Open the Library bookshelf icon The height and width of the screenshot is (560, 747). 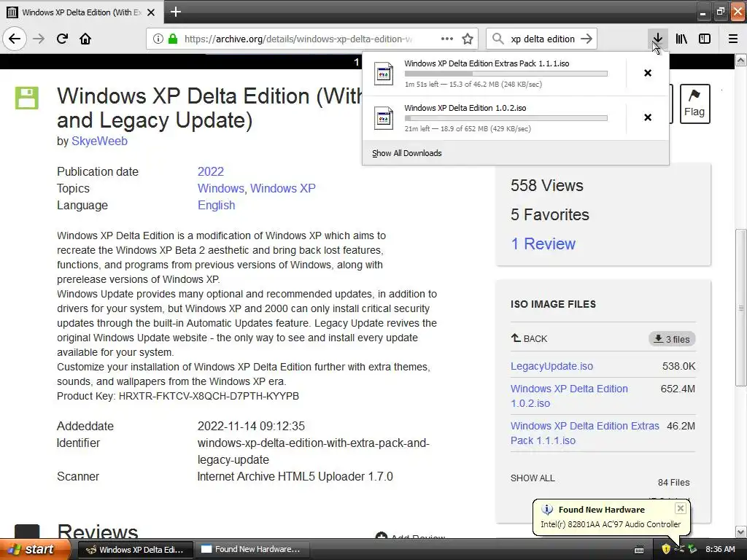681,39
